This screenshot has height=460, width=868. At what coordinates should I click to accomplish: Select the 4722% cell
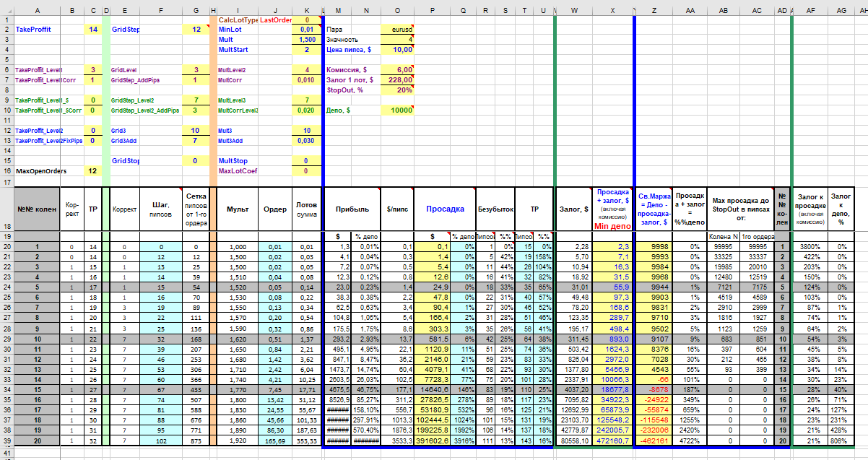click(x=690, y=440)
